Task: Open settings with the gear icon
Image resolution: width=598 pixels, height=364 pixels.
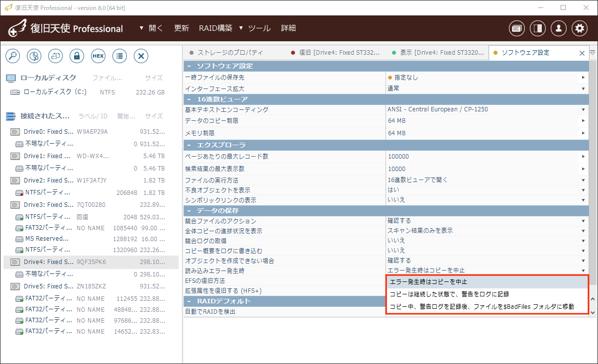Action: coord(580,28)
